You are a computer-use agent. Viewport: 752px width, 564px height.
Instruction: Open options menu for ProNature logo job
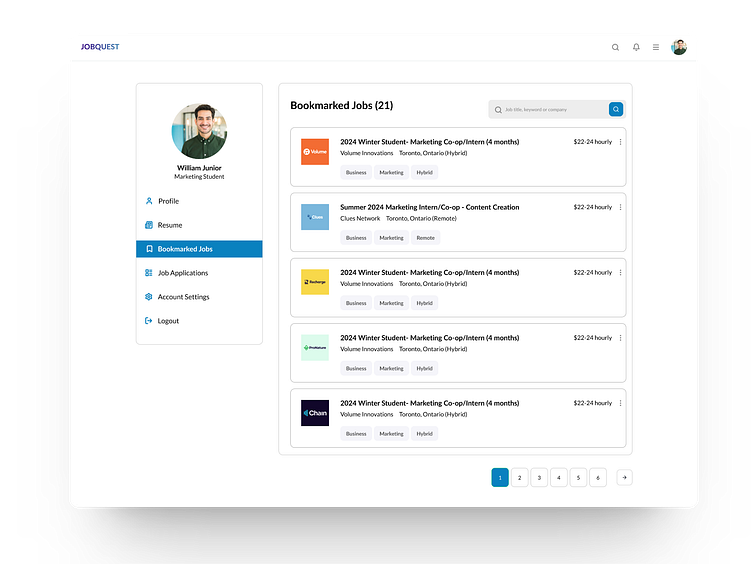(620, 338)
